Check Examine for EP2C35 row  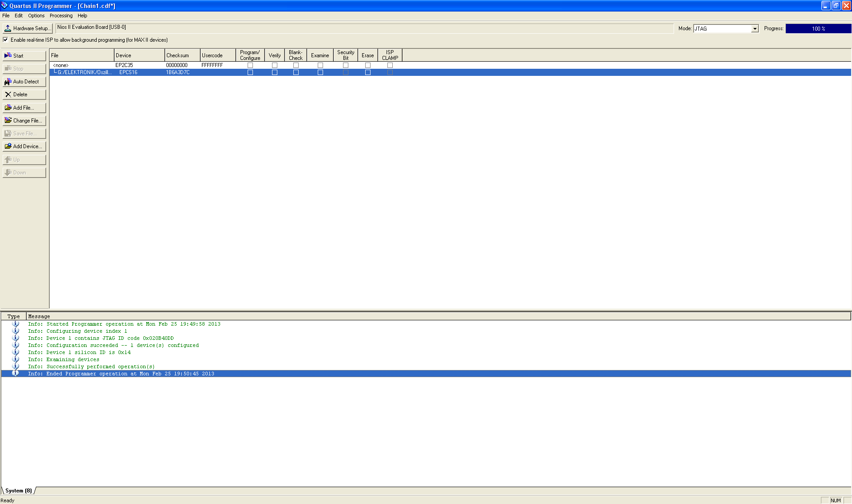click(x=320, y=65)
